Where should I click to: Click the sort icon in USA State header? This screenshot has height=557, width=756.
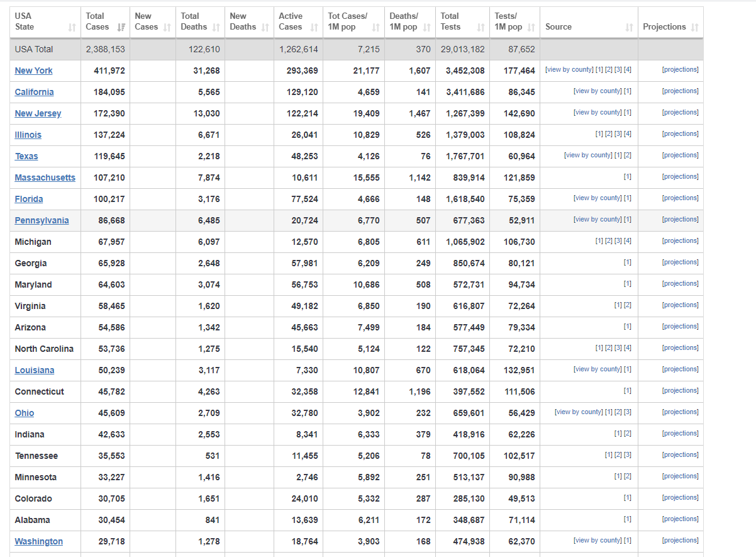72,28
